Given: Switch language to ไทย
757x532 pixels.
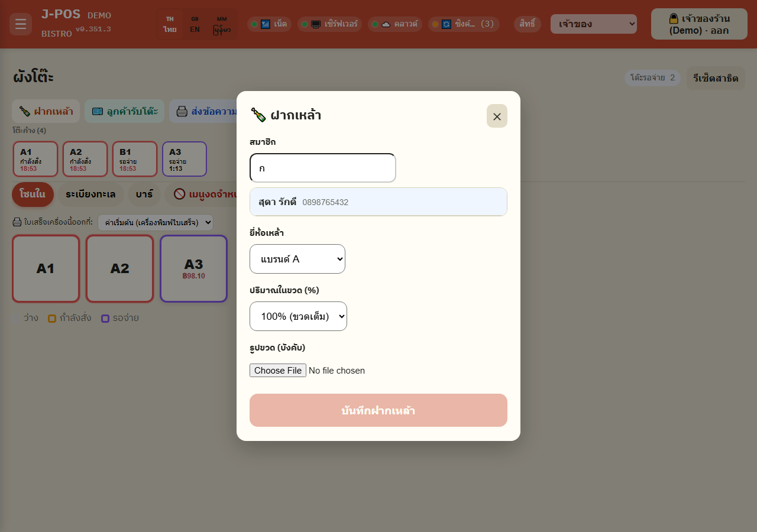Looking at the screenshot, I should (x=170, y=24).
